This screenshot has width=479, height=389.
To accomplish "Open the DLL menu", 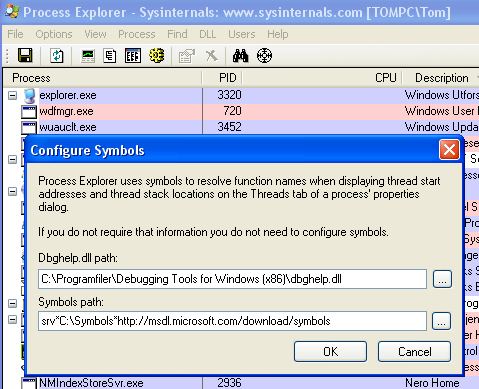I will point(208,34).
